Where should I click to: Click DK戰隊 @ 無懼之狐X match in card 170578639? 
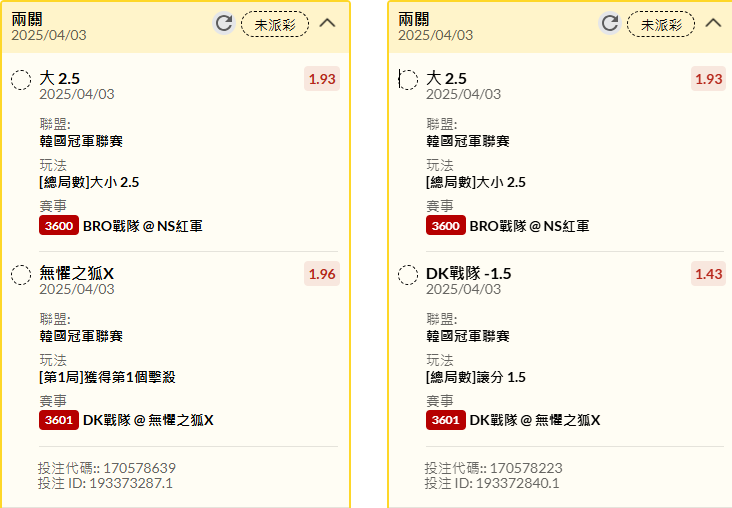pyautogui.click(x=148, y=420)
